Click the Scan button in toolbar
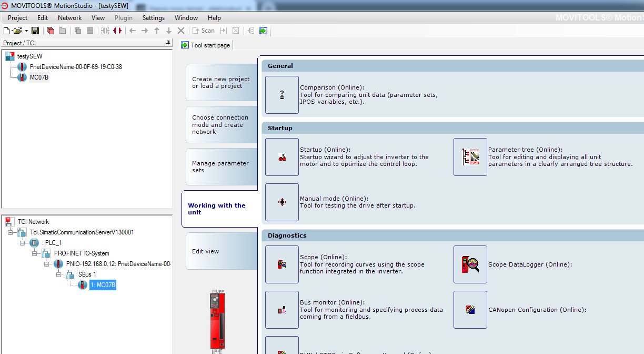The image size is (644, 354). (x=204, y=31)
